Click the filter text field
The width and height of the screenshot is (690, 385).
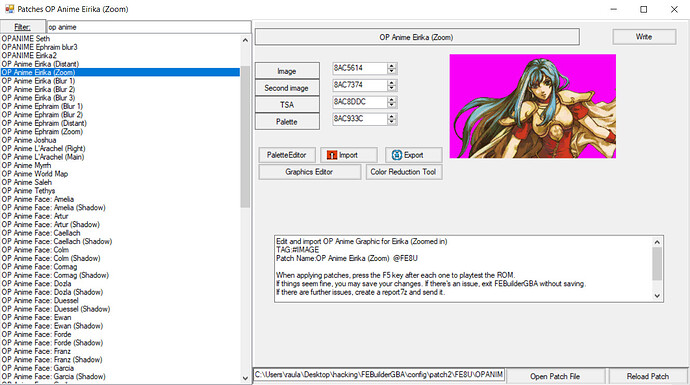point(149,27)
